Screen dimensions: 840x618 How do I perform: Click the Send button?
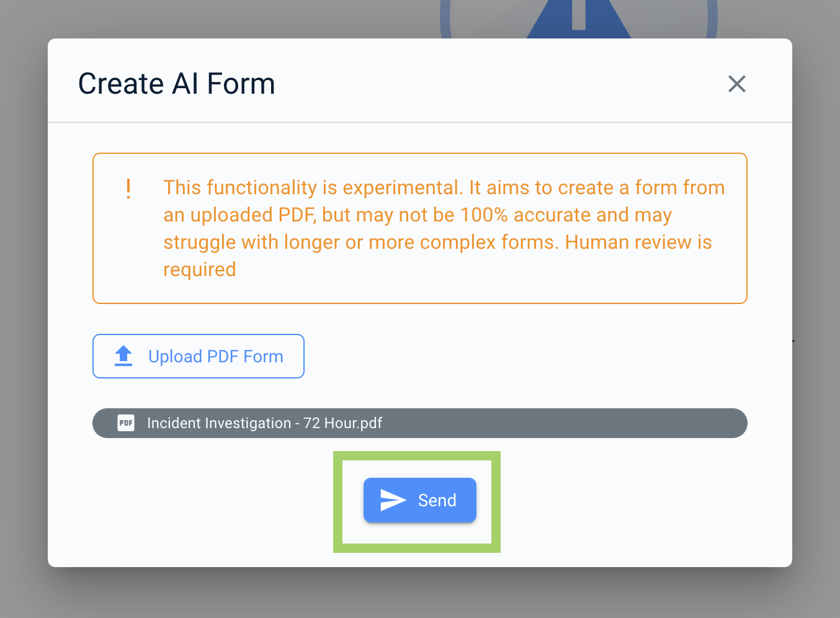point(419,500)
